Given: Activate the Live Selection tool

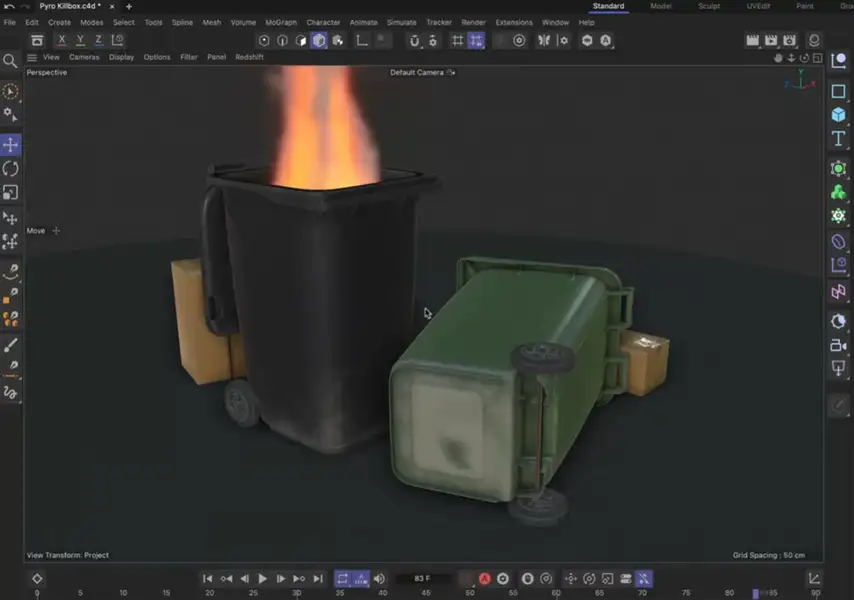Looking at the screenshot, I should click(11, 90).
